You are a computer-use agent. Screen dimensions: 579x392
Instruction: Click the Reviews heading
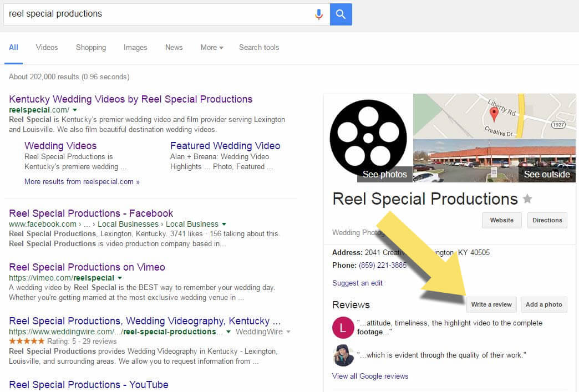351,305
